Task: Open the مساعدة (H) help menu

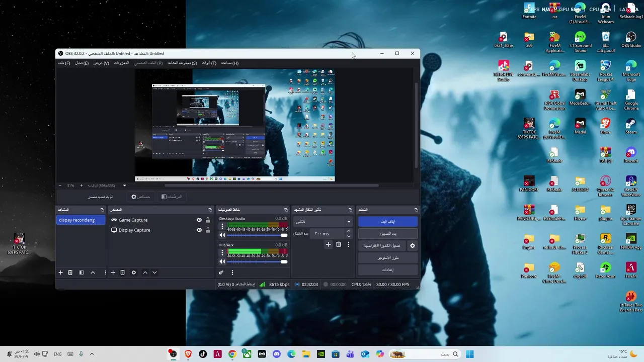Action: 229,63
